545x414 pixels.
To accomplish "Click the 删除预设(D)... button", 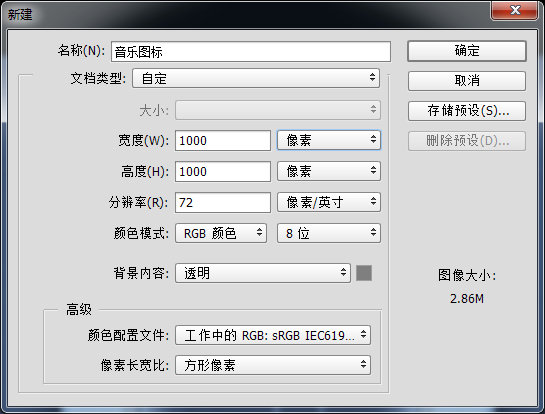I will 467,141.
